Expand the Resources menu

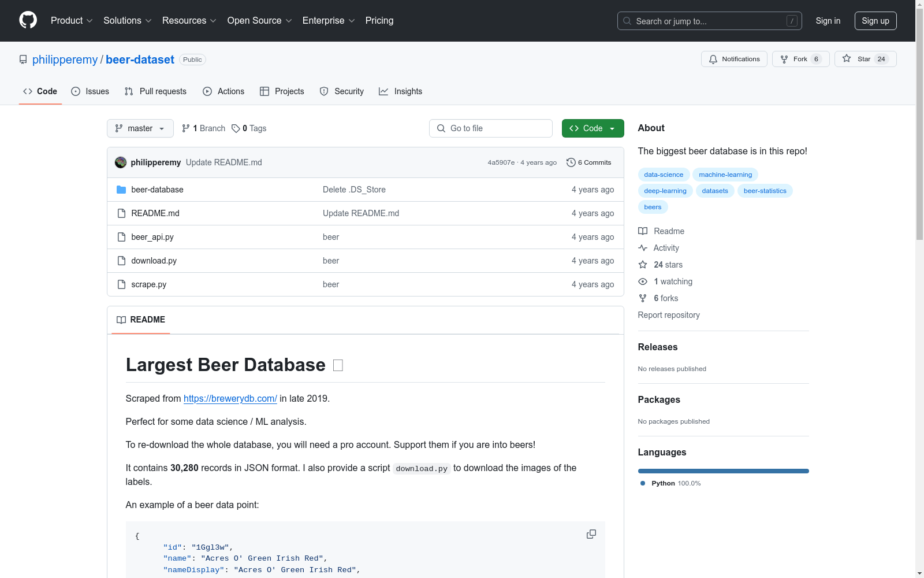pyautogui.click(x=189, y=20)
